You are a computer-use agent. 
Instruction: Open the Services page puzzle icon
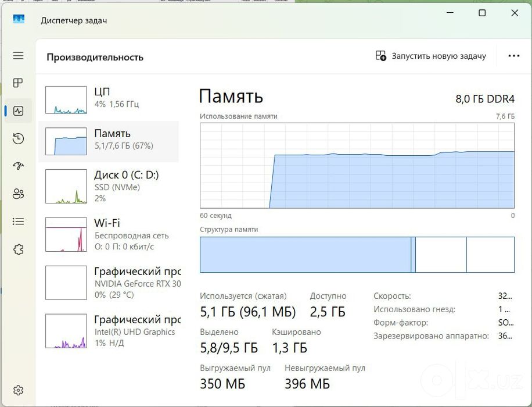19,249
